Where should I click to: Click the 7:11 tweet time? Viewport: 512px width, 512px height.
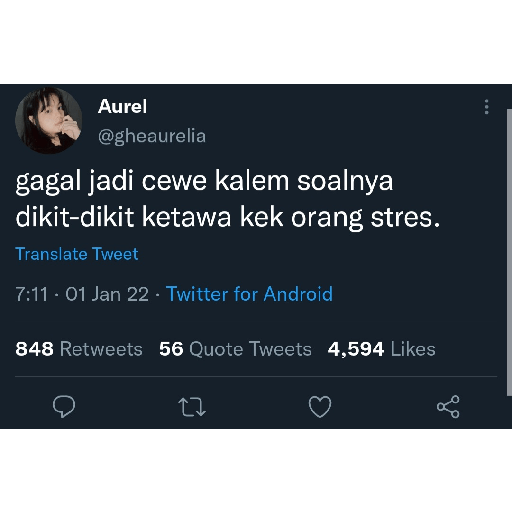[32, 294]
